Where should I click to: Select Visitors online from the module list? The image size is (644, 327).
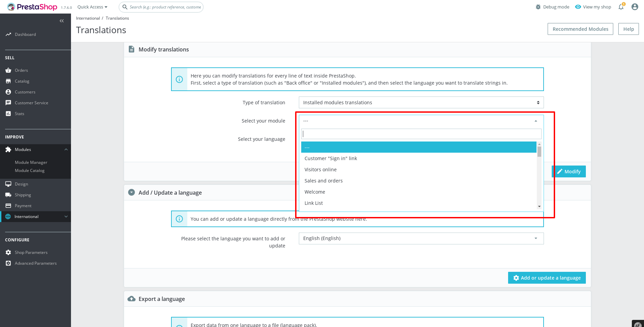click(320, 169)
